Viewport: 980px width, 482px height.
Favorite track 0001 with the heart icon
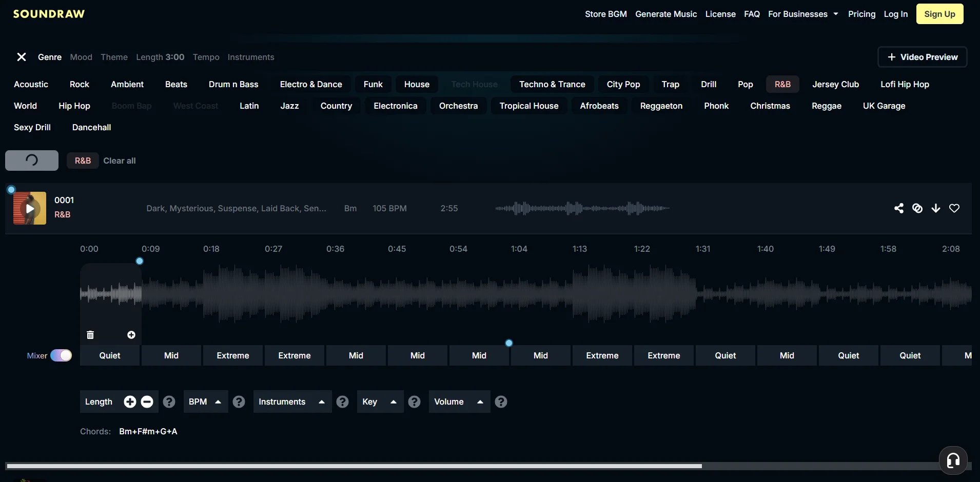[x=954, y=208]
